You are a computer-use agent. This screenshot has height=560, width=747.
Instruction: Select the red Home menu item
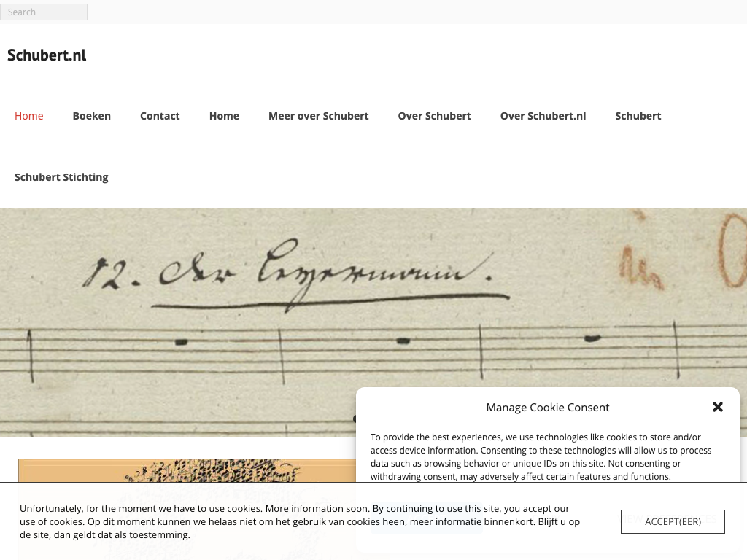[x=29, y=116]
